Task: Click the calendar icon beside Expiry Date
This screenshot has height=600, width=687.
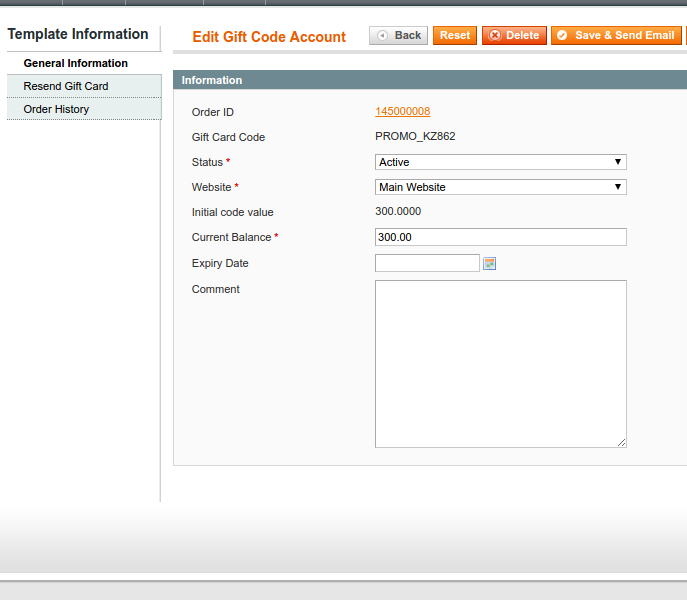Action: tap(490, 263)
